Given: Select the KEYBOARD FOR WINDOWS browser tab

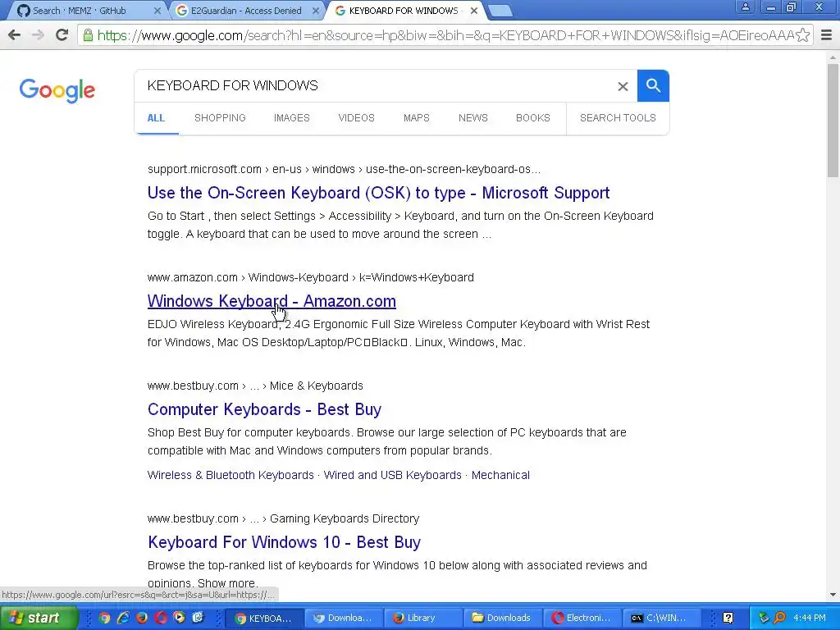Looking at the screenshot, I should click(403, 11).
